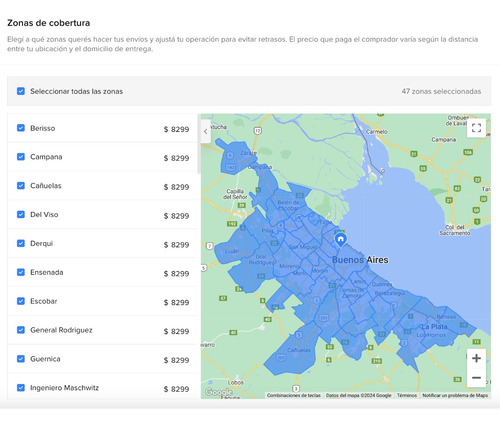Click the zone list scrollbar
The image size is (500, 428).
[x=199, y=144]
